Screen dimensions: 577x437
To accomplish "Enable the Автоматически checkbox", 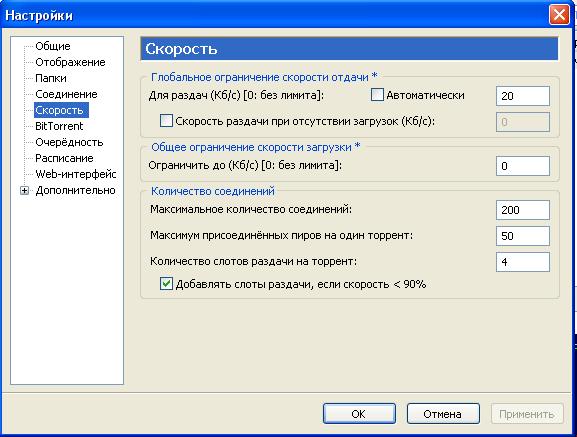I will click(x=377, y=95).
